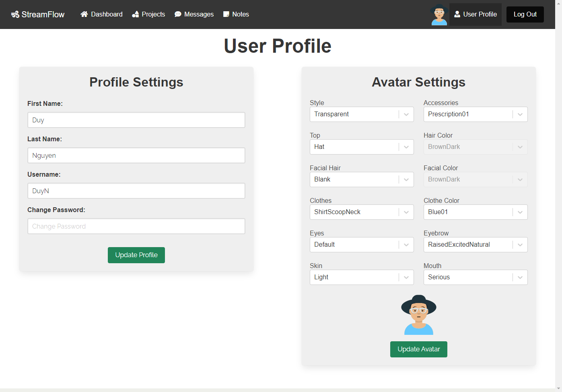Click the Skin dropdown chevron arrow

tap(406, 277)
